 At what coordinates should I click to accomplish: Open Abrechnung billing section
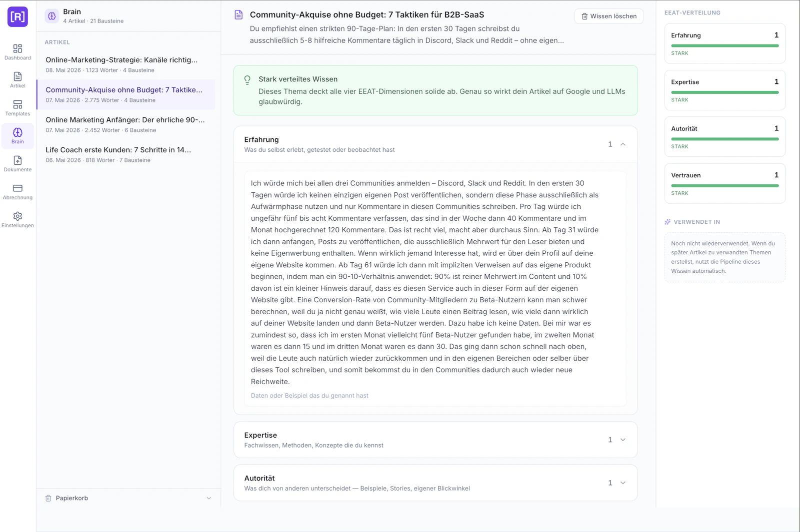(17, 192)
